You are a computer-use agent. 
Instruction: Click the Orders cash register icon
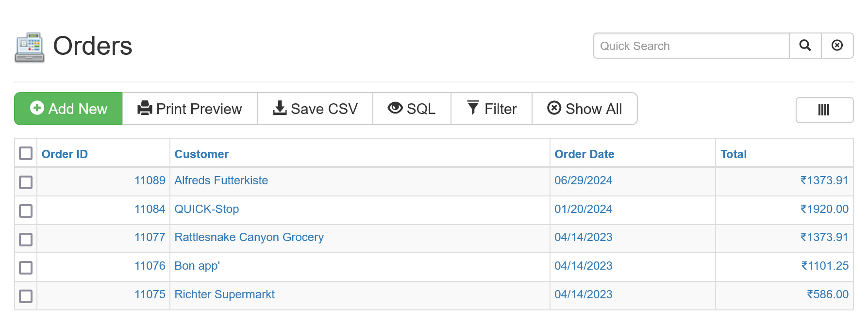tap(30, 47)
